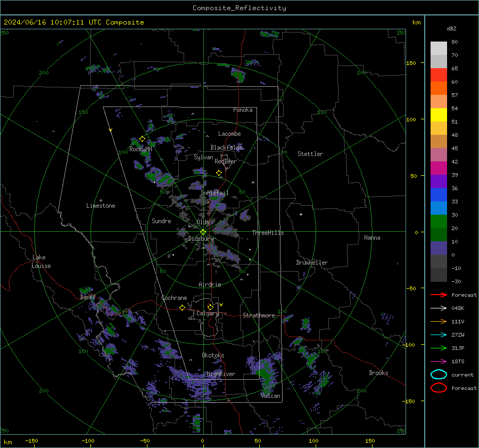The width and height of the screenshot is (479, 448).
Task: Click the cyan current ellipse legend icon
Action: tap(439, 374)
